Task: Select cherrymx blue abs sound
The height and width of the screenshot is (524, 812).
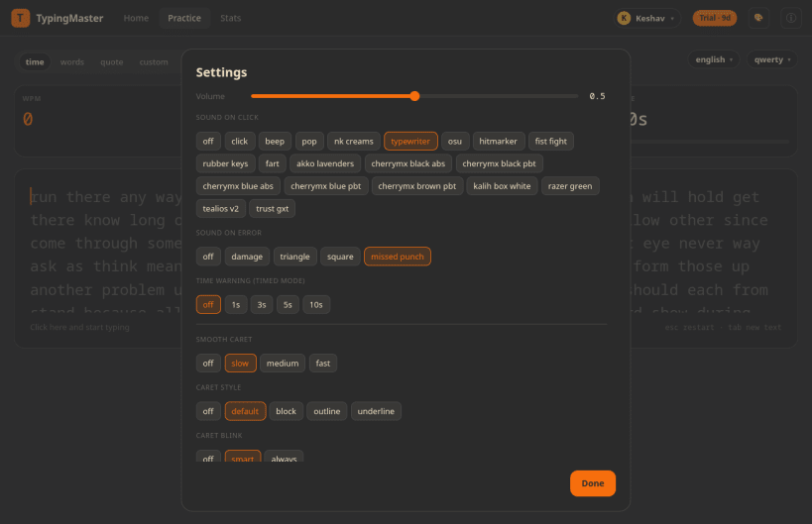Action: pos(238,186)
